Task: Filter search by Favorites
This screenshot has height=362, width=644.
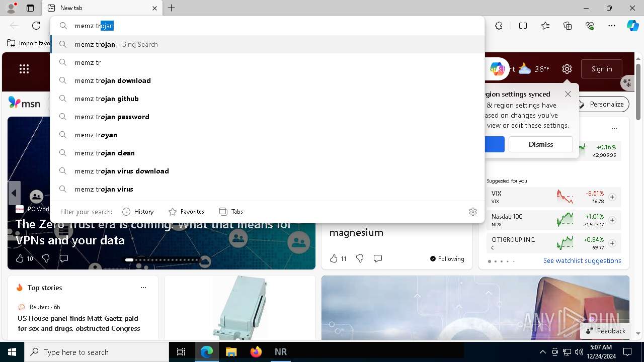Action: (186, 212)
